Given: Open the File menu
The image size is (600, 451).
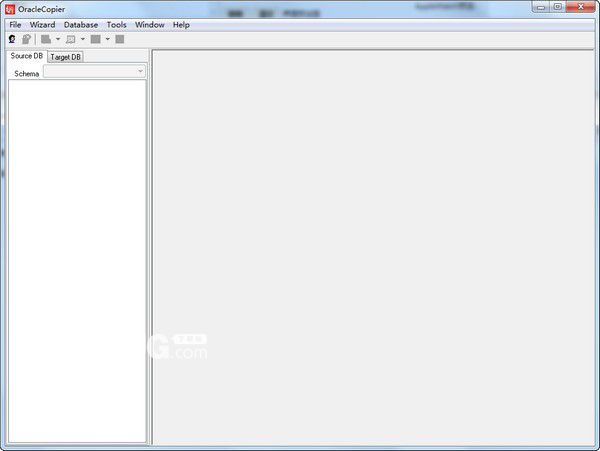Looking at the screenshot, I should coord(15,25).
